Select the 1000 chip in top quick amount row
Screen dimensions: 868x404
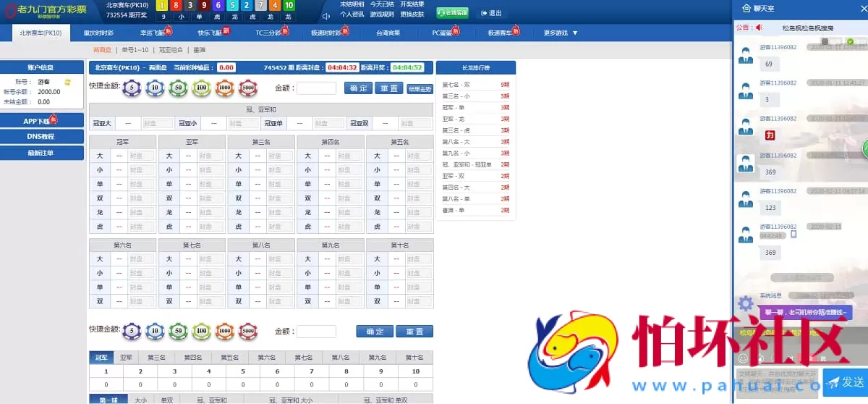point(225,88)
